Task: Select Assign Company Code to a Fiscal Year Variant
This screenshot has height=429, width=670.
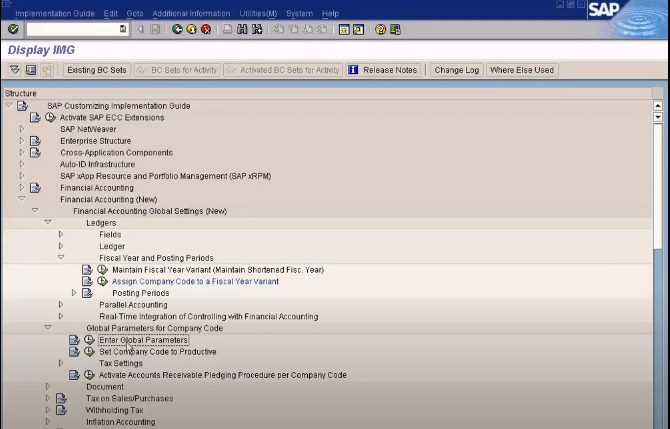Action: pos(195,281)
